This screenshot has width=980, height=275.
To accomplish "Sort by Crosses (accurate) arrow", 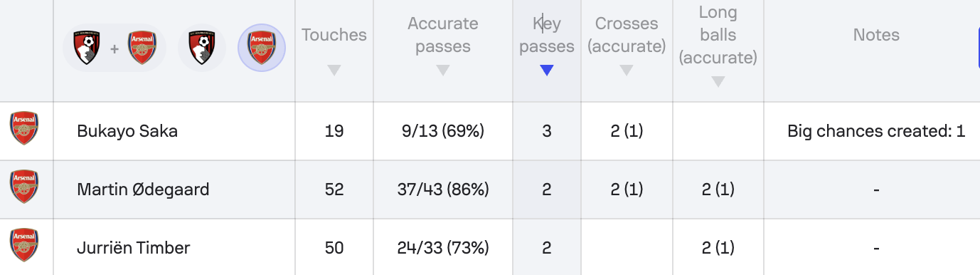I will click(x=627, y=71).
